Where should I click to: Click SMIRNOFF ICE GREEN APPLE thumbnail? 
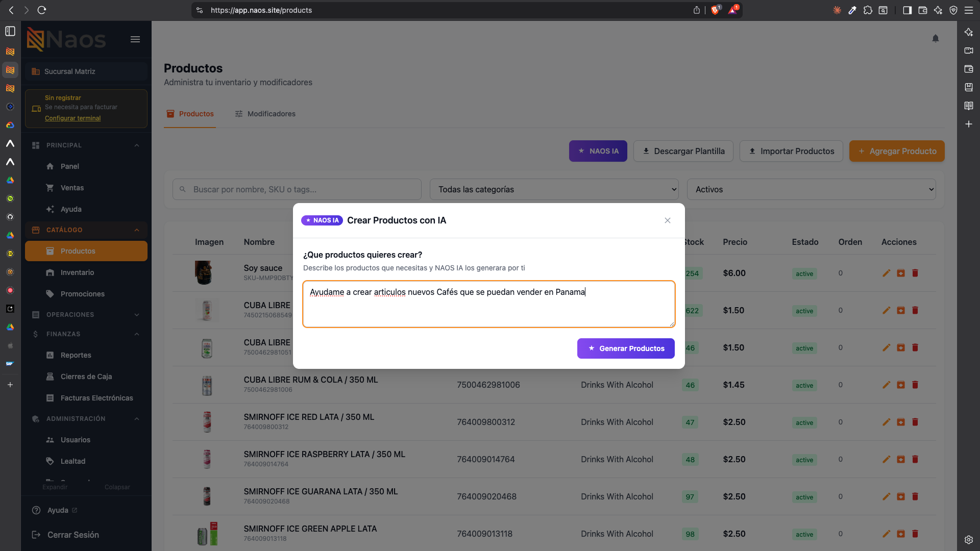pos(207,534)
